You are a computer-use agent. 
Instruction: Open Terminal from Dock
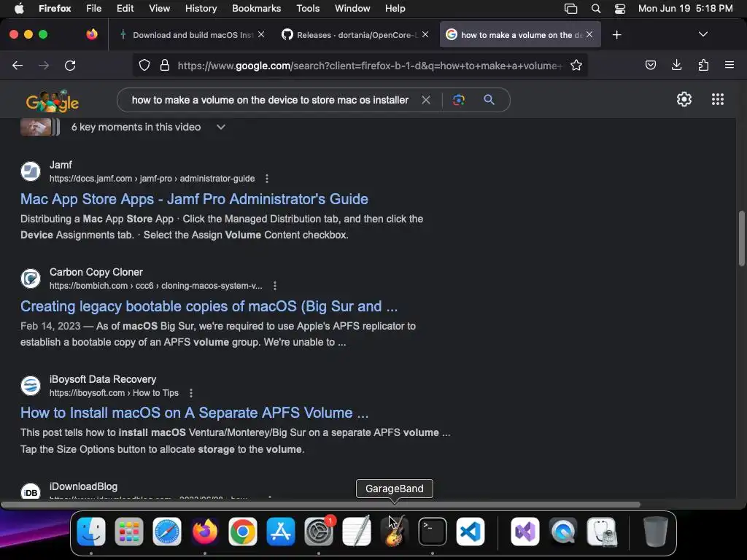coord(433,532)
